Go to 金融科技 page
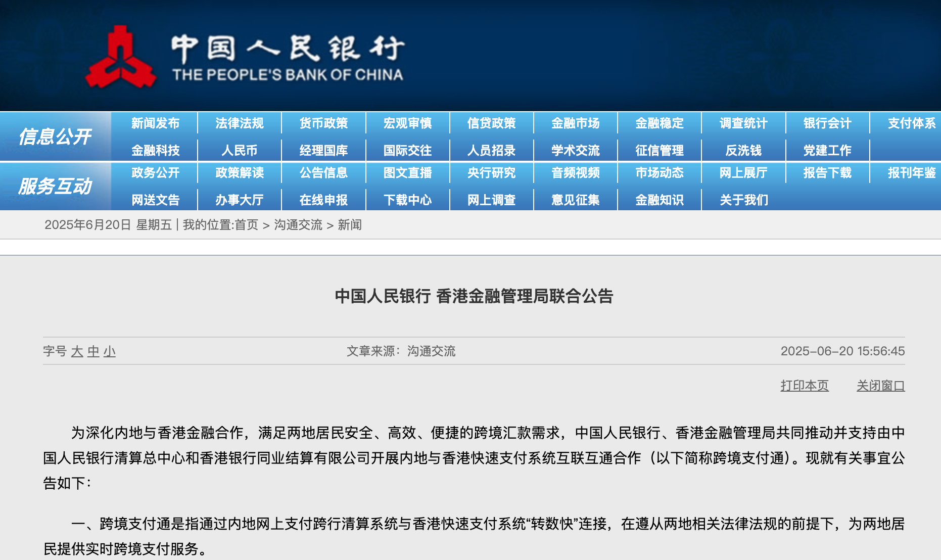The image size is (941, 560). [x=155, y=151]
